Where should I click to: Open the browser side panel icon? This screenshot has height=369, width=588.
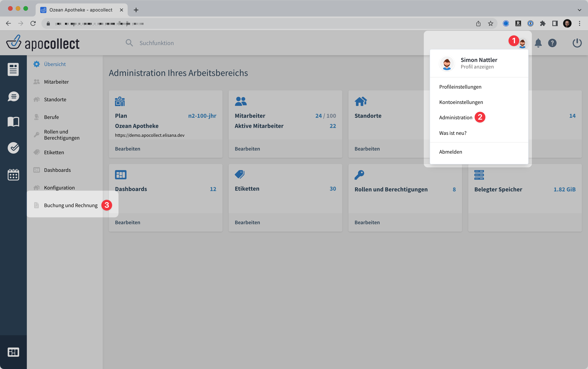click(x=555, y=23)
